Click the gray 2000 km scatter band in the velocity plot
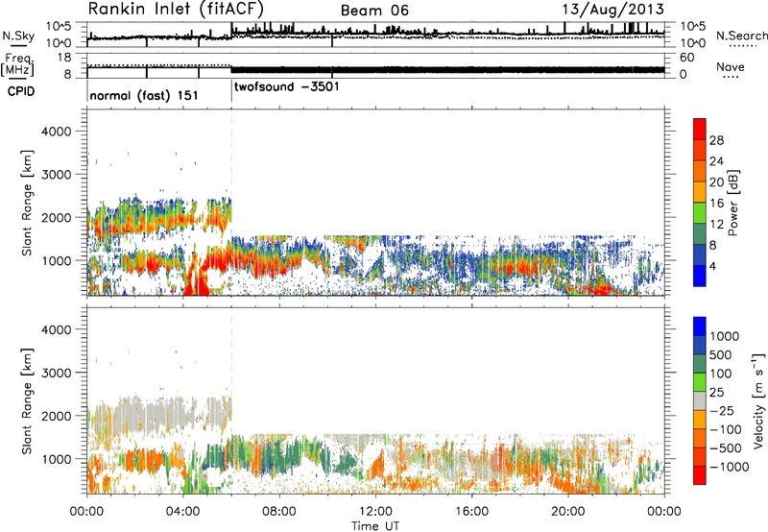Viewport: 768px width, 532px height. coord(159,417)
